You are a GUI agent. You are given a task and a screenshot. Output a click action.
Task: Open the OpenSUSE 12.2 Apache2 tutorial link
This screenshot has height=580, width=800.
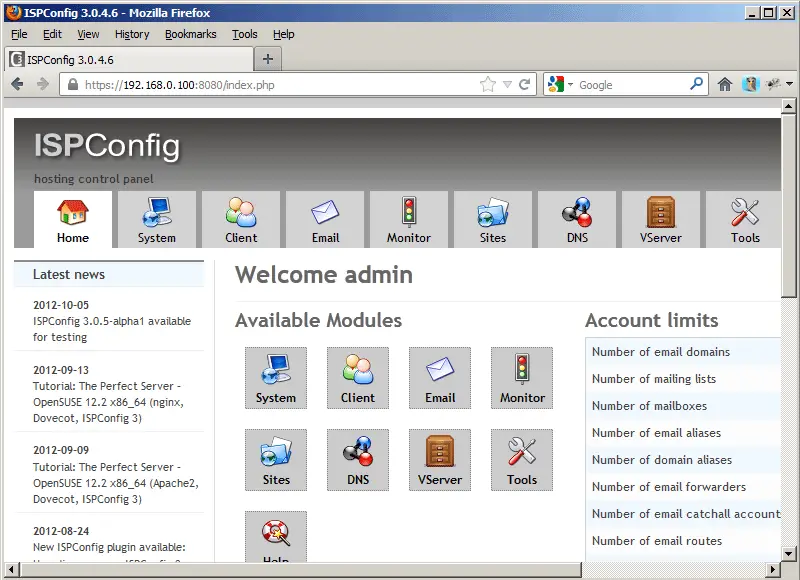tap(116, 483)
